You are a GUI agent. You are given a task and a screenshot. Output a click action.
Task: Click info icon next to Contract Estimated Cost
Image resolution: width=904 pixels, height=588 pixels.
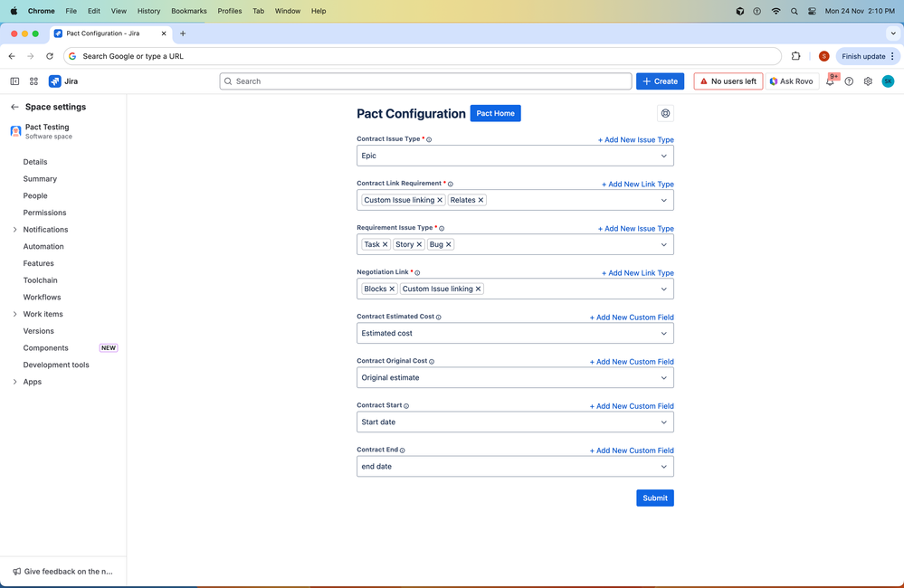click(x=439, y=317)
